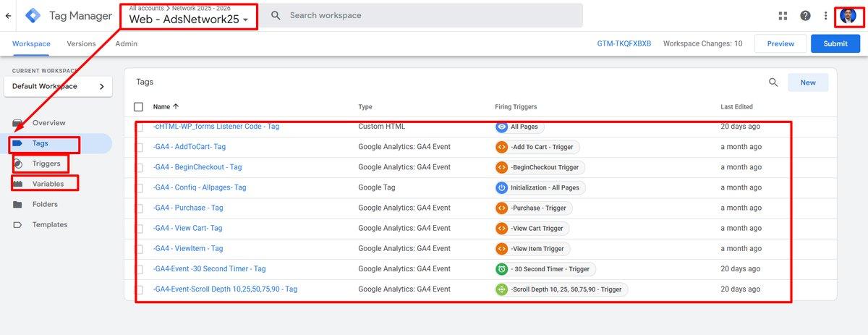Check the GA4 View Cart tag checkbox
This screenshot has height=335, width=868.
(139, 228)
